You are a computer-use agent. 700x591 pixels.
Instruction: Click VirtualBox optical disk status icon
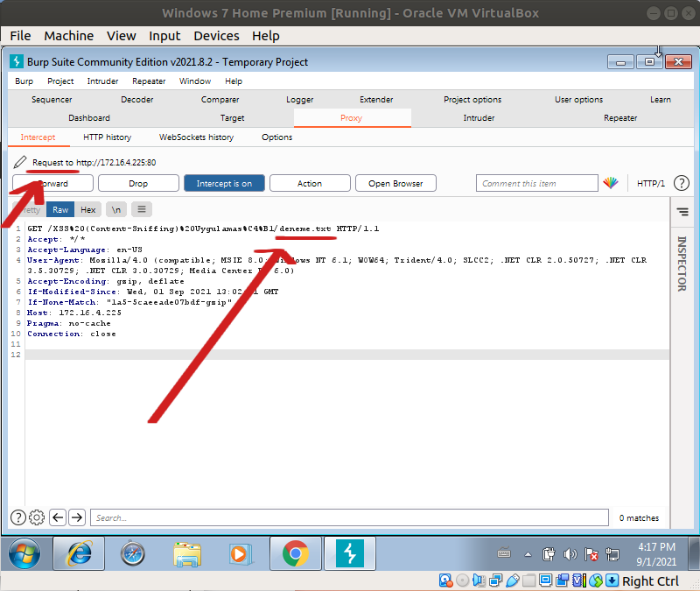463,580
